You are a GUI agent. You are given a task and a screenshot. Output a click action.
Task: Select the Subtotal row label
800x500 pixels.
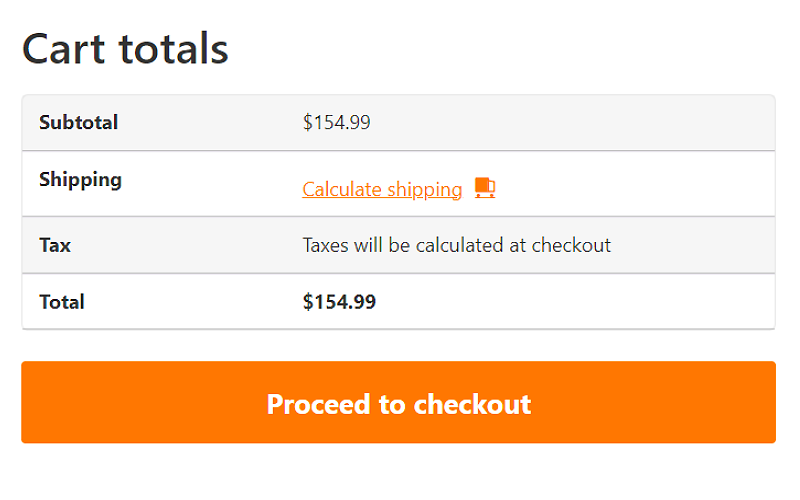pos(78,123)
